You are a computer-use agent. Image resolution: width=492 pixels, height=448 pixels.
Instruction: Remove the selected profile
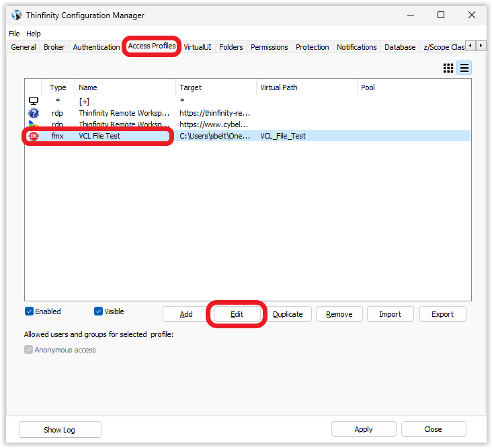(339, 314)
